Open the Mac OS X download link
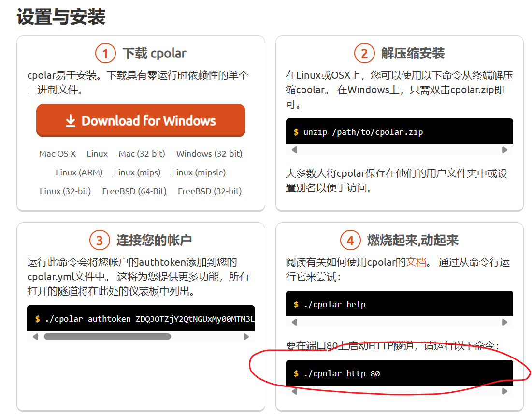The height and width of the screenshot is (415, 532). coord(58,153)
